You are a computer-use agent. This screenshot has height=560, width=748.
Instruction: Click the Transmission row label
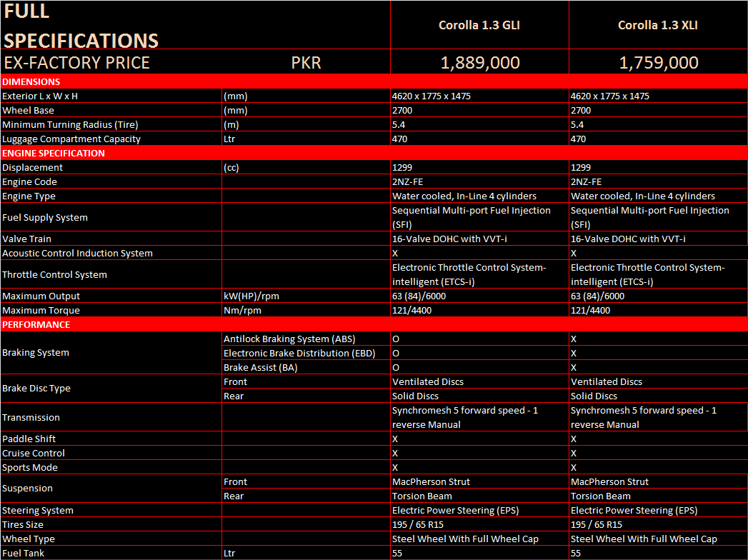click(x=31, y=417)
